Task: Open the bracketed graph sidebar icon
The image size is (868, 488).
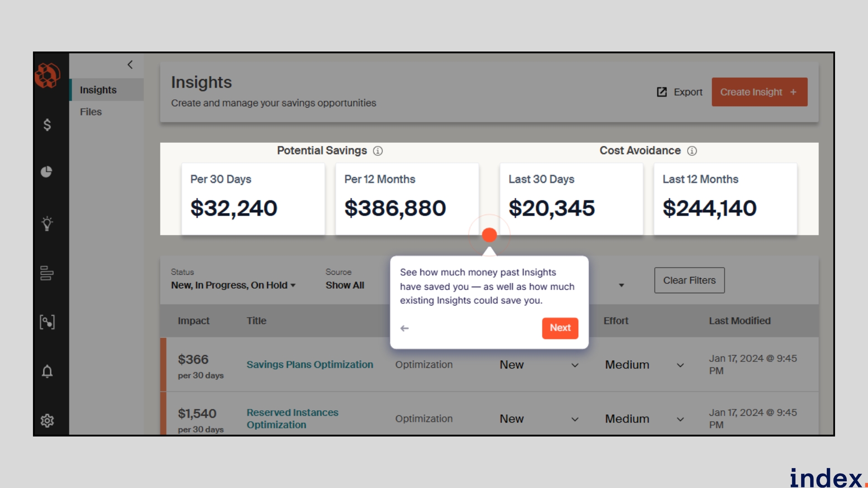Action: click(x=47, y=322)
